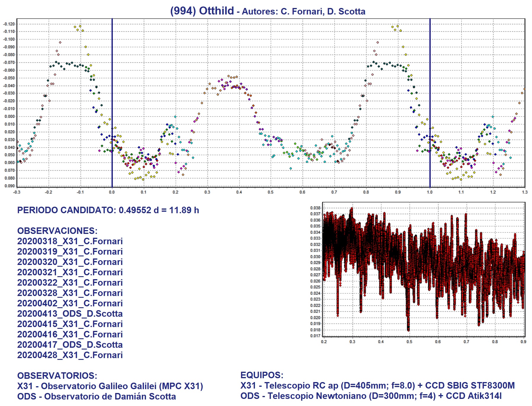Select the Telescopio Newtoniano Atik314l line
Image resolution: width=532 pixels, height=406 pixels.
[371, 396]
